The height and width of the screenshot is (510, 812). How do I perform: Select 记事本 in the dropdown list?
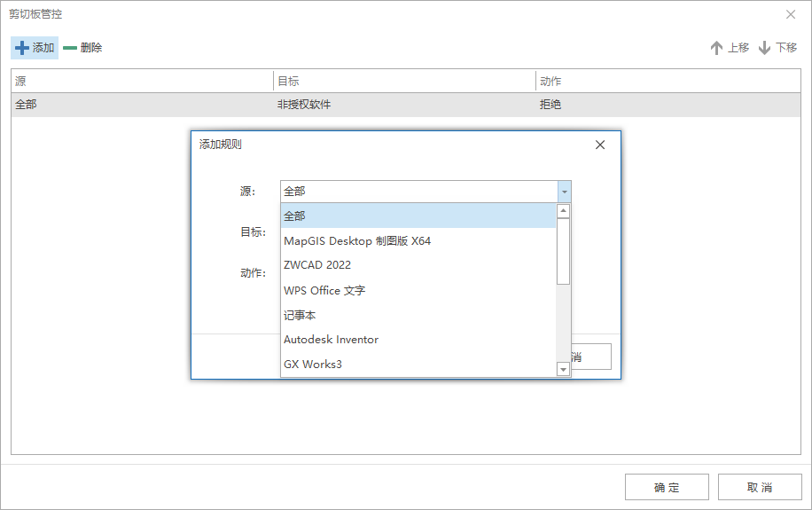click(418, 315)
